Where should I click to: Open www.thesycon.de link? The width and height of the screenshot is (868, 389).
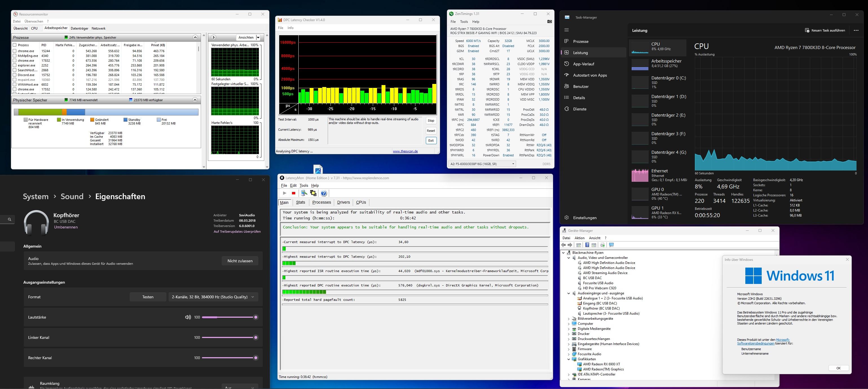405,152
